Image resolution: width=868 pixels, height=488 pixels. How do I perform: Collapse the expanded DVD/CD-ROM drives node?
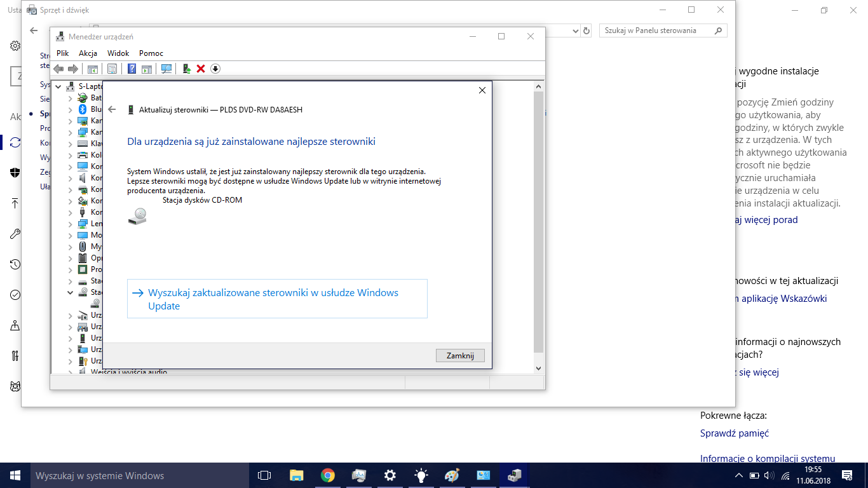tap(71, 292)
